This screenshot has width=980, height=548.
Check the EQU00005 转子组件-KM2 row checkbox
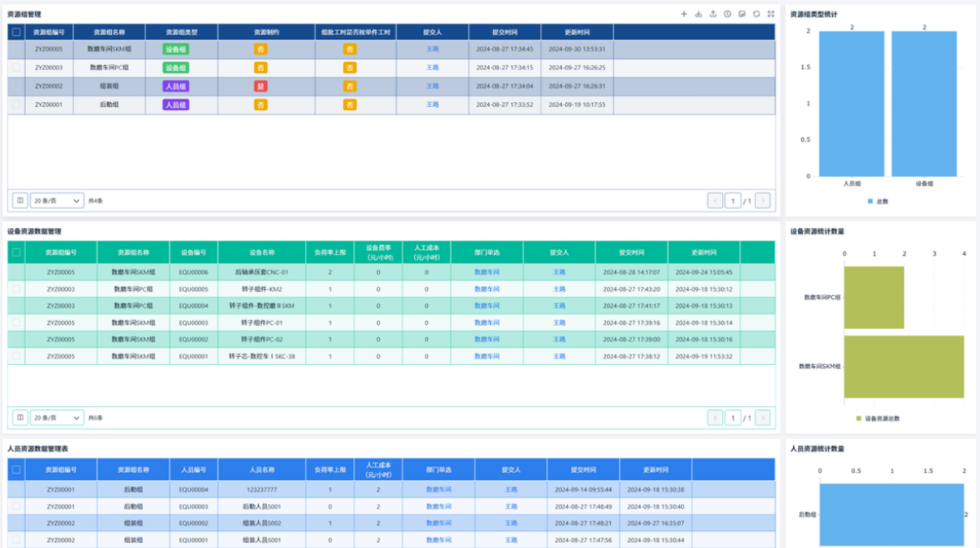tap(16, 289)
